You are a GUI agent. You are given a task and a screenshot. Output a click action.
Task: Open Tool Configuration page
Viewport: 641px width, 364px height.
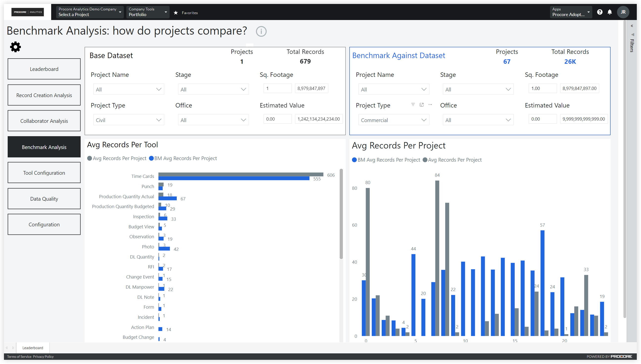[x=44, y=173]
